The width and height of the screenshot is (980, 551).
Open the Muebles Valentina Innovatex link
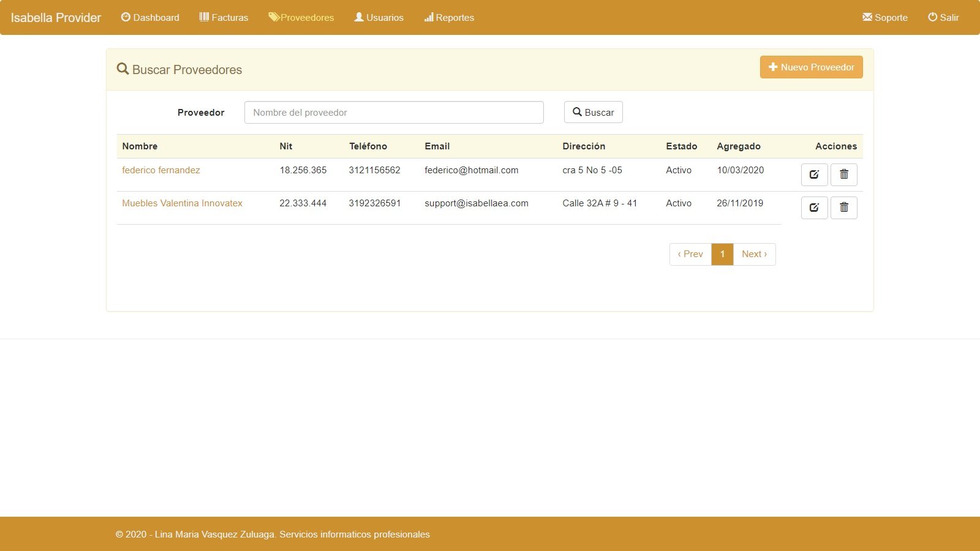click(x=182, y=203)
